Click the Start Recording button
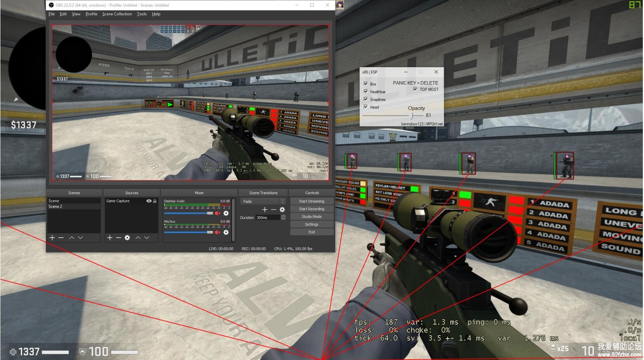This screenshot has height=360, width=644. 312,209
